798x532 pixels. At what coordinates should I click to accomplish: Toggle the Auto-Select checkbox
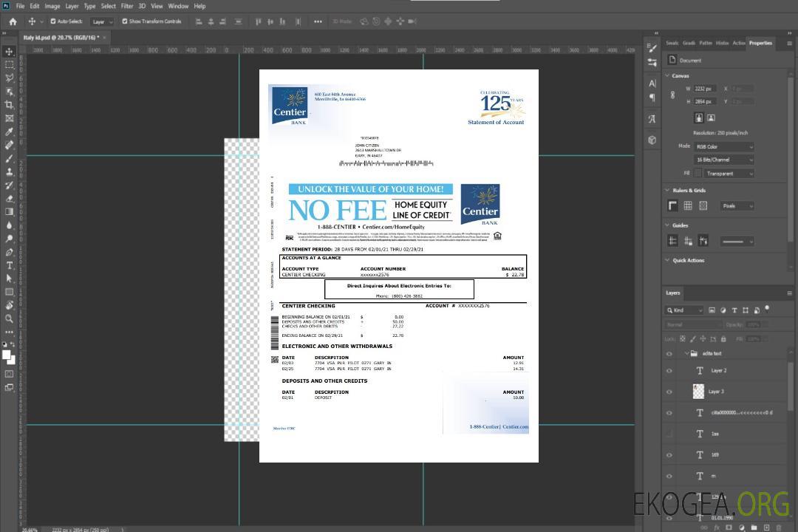53,21
